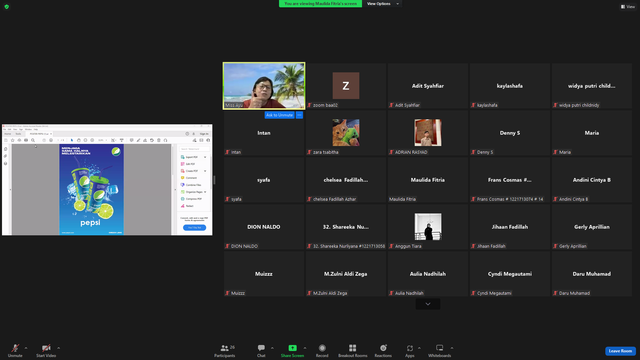This screenshot has width=640, height=360.
Task: Click Edit PDF tool in Acrobat panel
Action: pos(188,164)
